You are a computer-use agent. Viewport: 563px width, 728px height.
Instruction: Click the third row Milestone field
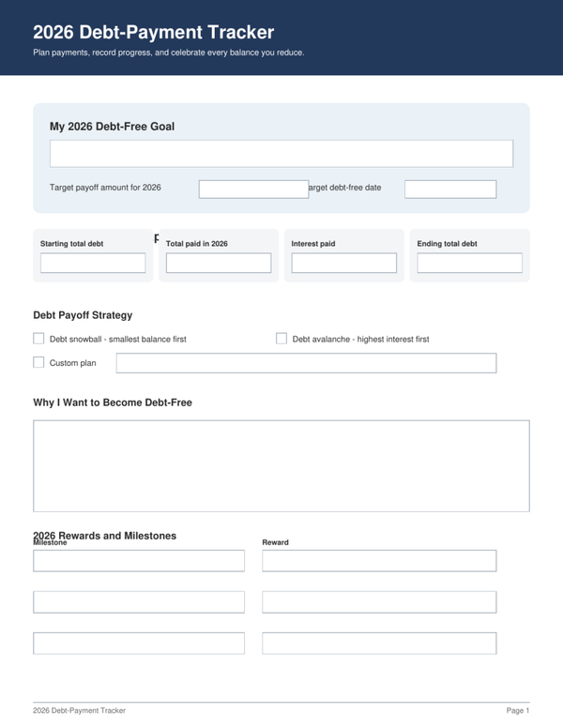click(x=139, y=644)
